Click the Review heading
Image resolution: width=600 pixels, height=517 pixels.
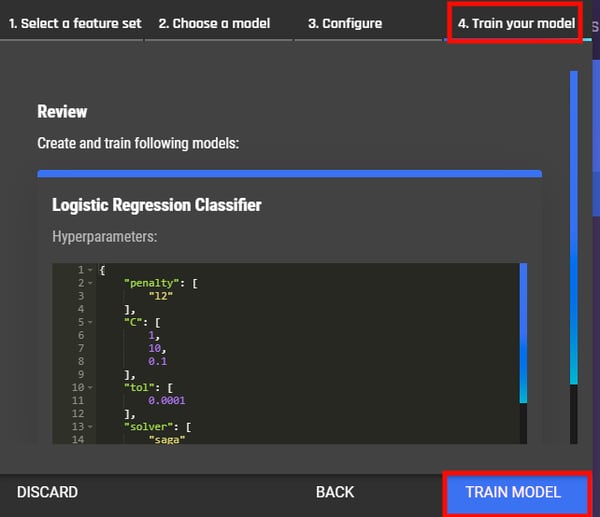click(62, 112)
